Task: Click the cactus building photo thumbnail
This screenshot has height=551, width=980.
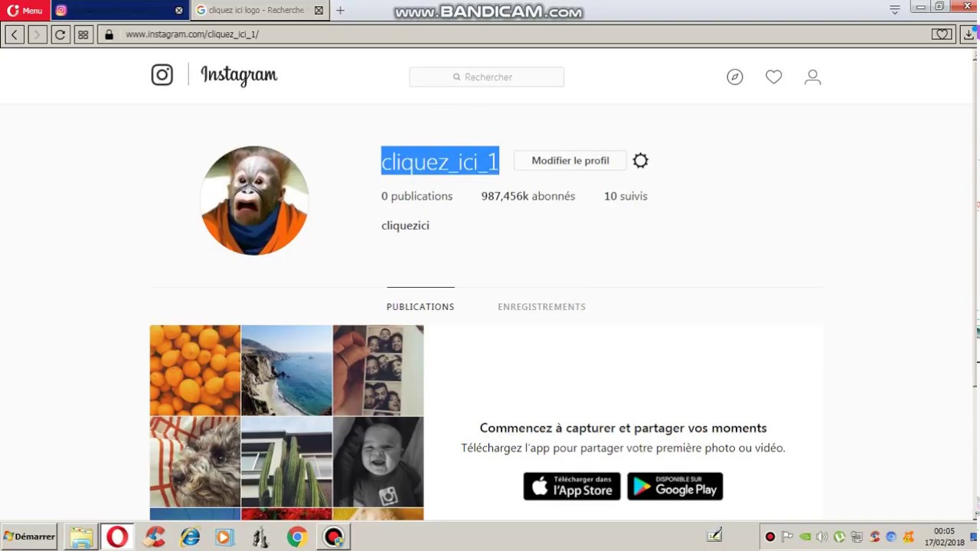Action: point(286,461)
